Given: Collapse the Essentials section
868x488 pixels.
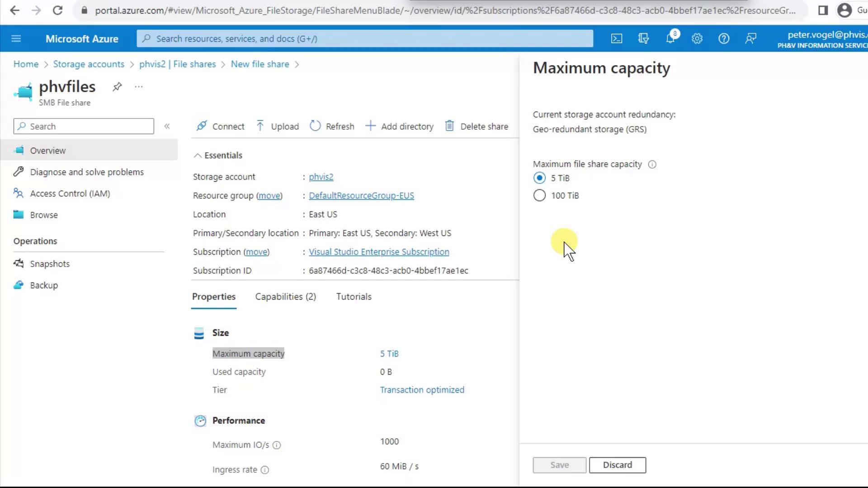Looking at the screenshot, I should 198,155.
